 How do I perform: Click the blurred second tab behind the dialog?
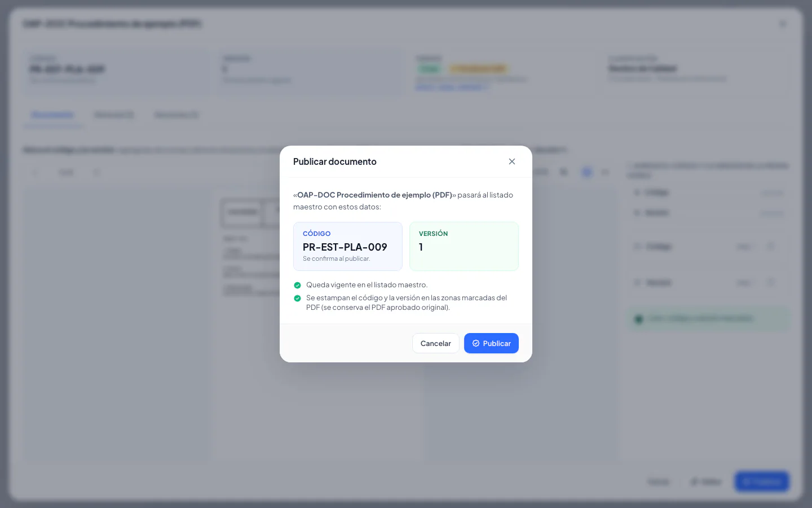coord(114,115)
